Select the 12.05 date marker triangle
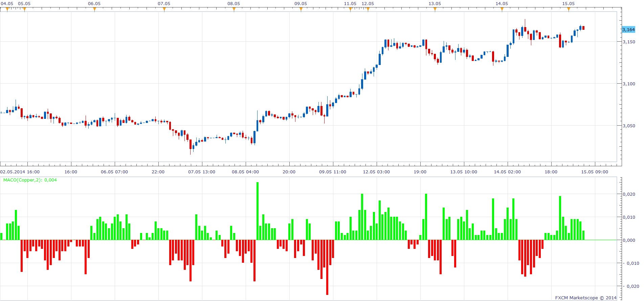The image size is (644, 301). 368,9
